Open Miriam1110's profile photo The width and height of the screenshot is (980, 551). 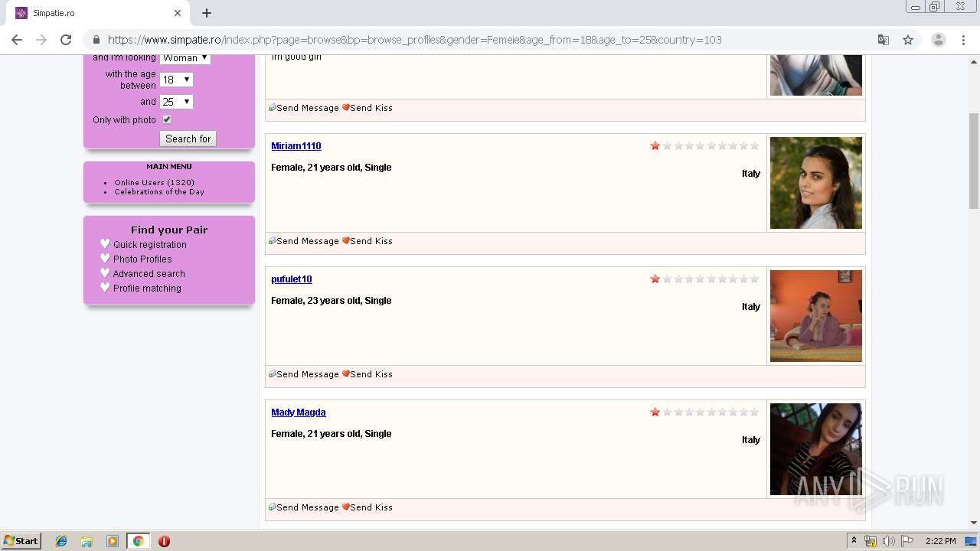816,183
